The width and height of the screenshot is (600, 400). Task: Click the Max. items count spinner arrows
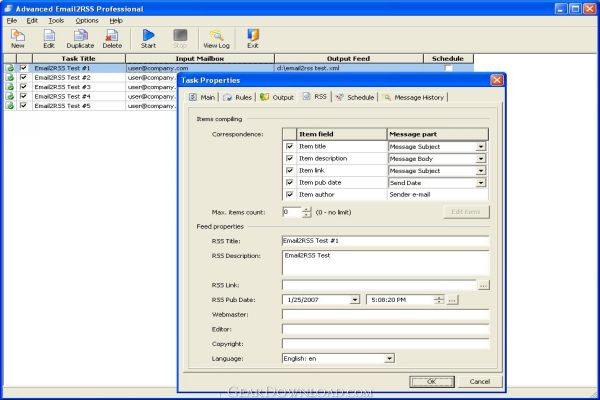[307, 212]
